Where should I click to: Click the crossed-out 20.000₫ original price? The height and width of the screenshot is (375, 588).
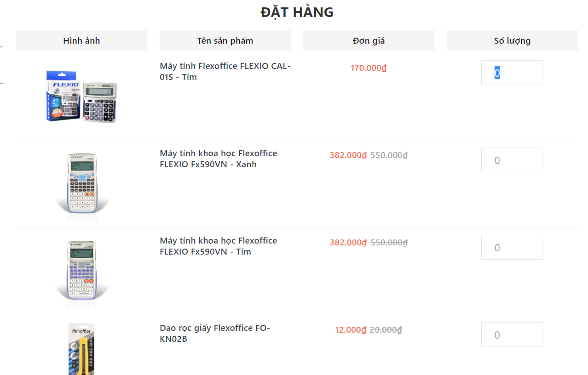pos(386,330)
